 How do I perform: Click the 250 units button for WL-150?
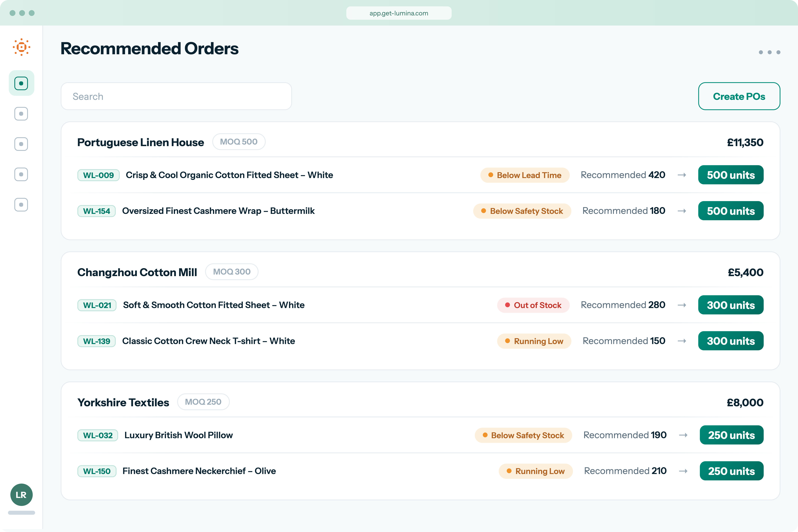(x=731, y=471)
